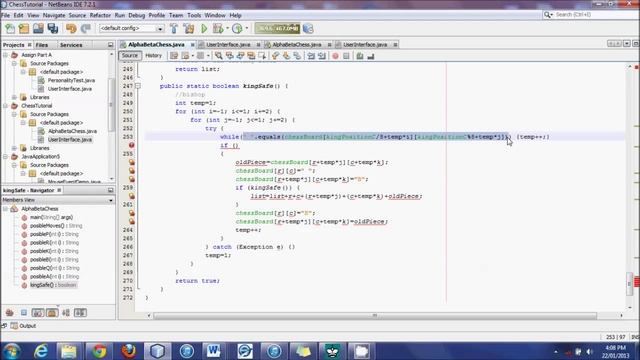The width and height of the screenshot is (640, 360).
Task: Click the editor horizontal scrollbar
Action: click(x=375, y=316)
